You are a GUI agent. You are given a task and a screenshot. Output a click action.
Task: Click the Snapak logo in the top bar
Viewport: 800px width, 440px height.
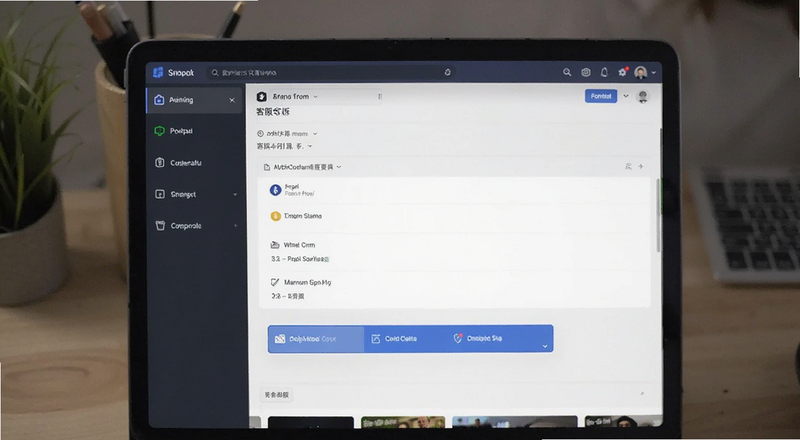(173, 72)
